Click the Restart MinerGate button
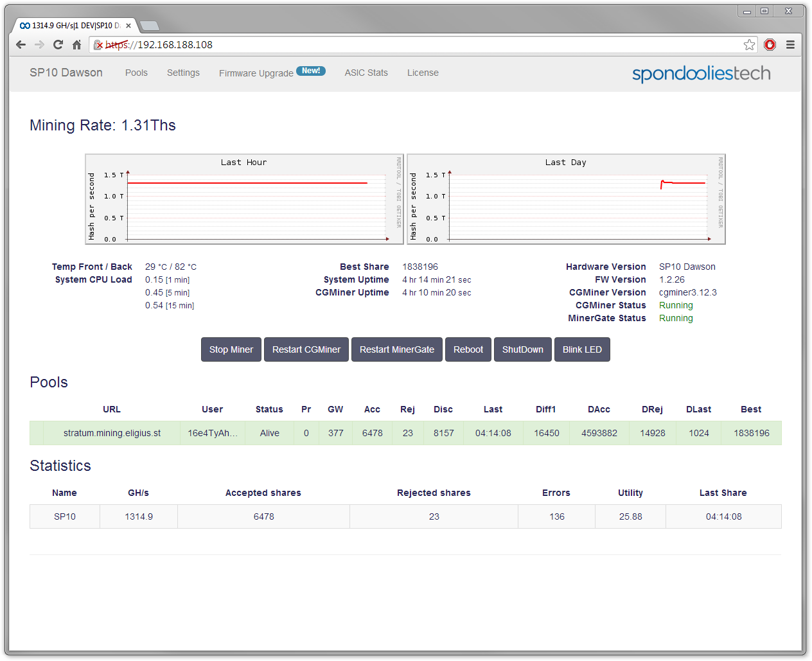The width and height of the screenshot is (812, 661). [x=397, y=349]
